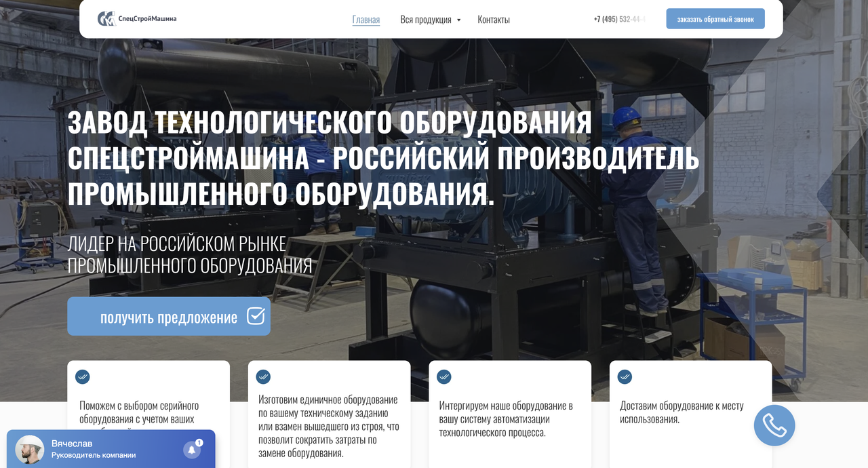Screen dimensions: 868x468
Task: Click text Доставим оборудование к месту использования
Action: pyautogui.click(x=682, y=412)
